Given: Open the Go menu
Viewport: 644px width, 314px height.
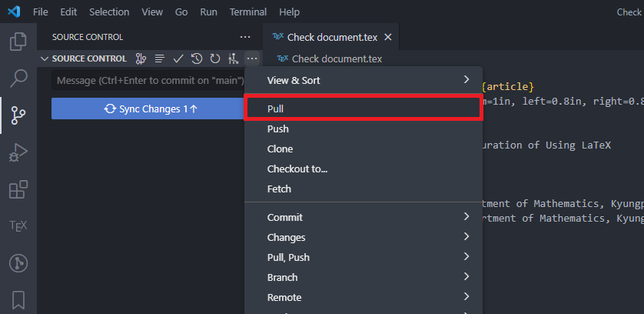Looking at the screenshot, I should coord(181,12).
